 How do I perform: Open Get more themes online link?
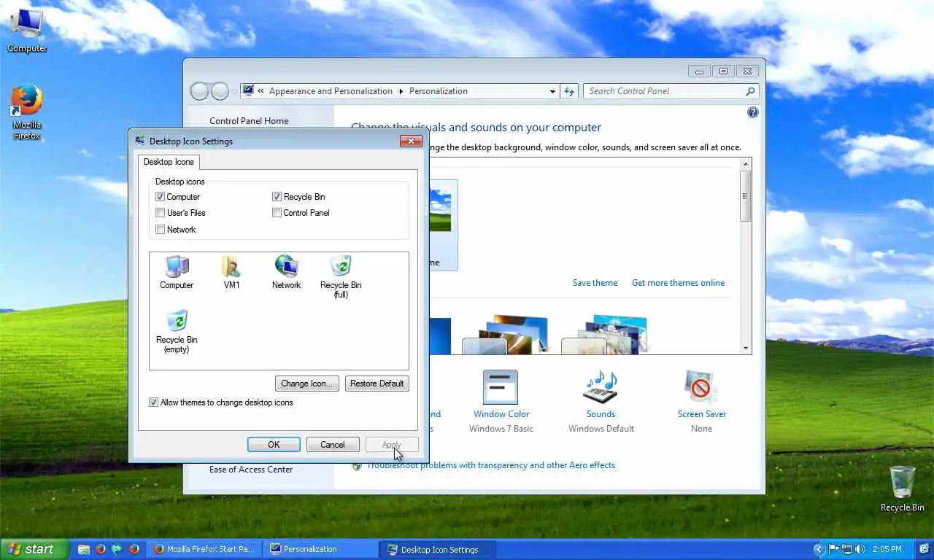pos(679,283)
